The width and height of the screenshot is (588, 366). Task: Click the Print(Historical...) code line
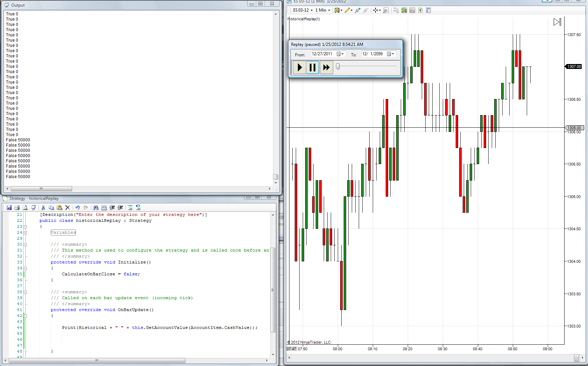pyautogui.click(x=160, y=328)
